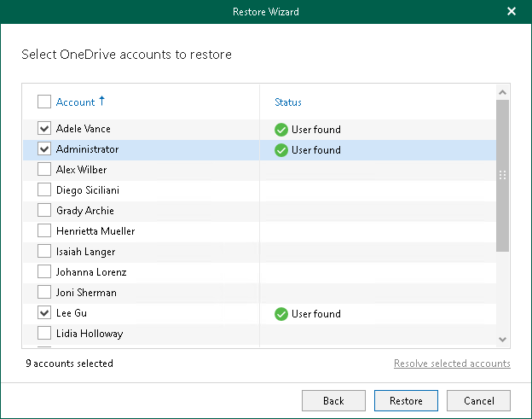Deselect the Lee Gu account
The width and height of the screenshot is (532, 419).
coord(44,313)
